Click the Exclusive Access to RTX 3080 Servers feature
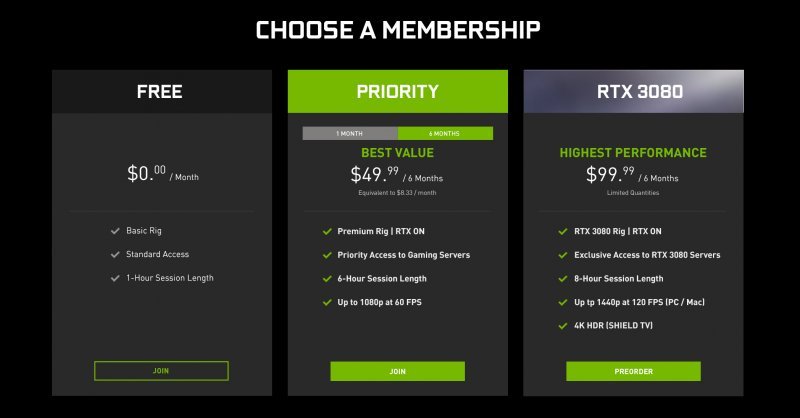Screen dimensions: 800x418 pyautogui.click(x=646, y=255)
